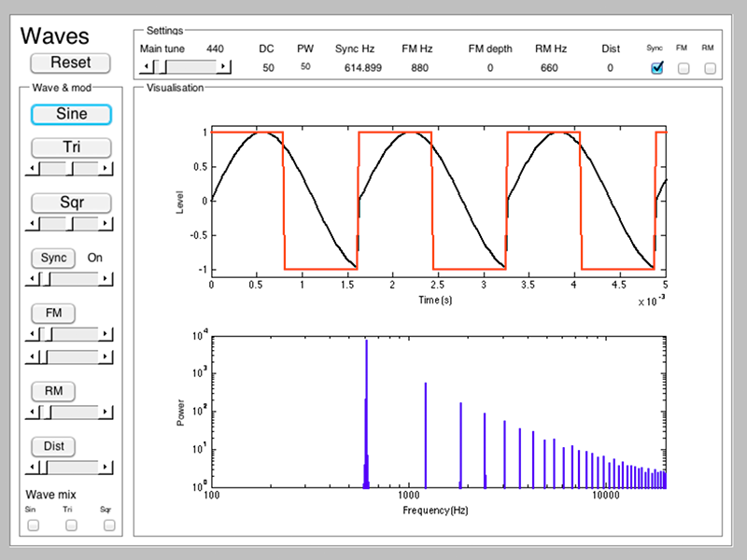Select the Tri wave button

71,147
